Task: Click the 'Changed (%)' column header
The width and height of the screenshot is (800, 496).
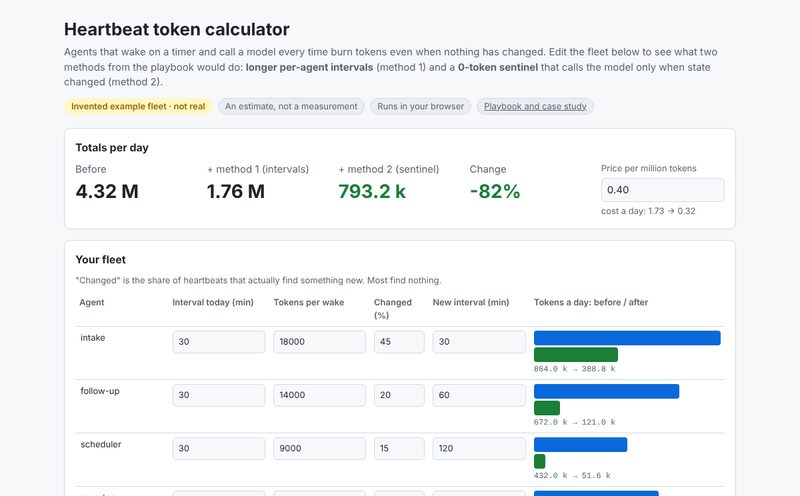Action: pos(392,309)
